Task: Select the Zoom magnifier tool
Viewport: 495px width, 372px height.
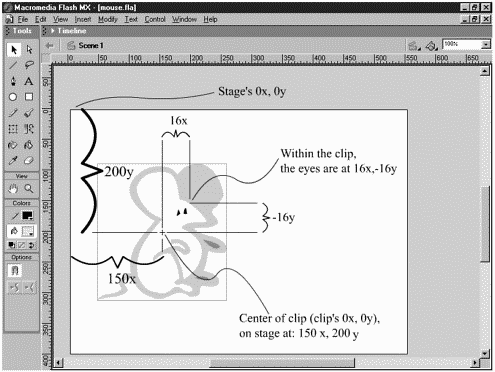Action: pyautogui.click(x=29, y=189)
